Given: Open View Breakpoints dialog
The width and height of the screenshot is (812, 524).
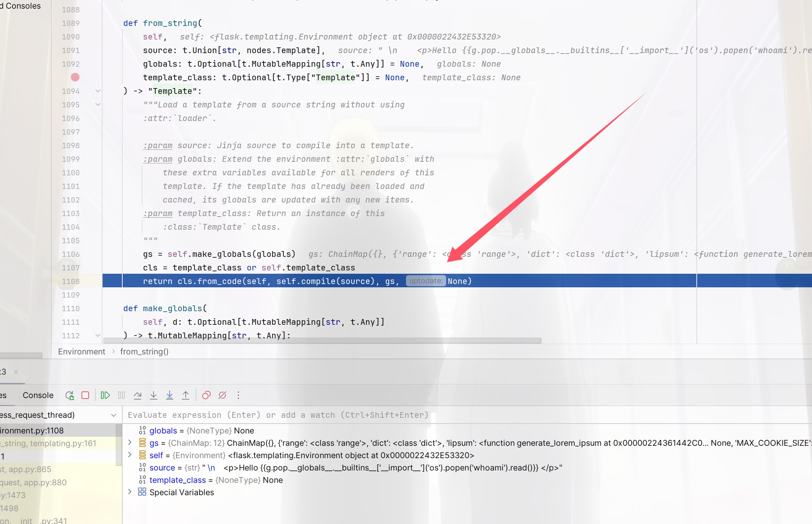Looking at the screenshot, I should tap(206, 395).
